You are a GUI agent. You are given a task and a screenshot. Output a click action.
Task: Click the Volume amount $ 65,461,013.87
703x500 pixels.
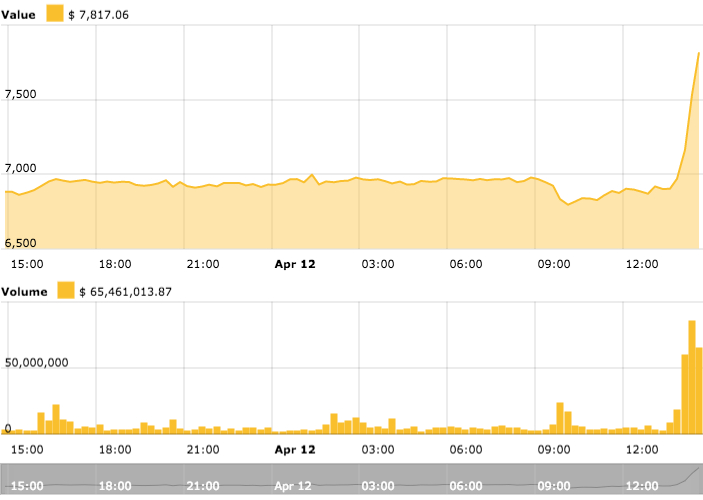pos(126,292)
